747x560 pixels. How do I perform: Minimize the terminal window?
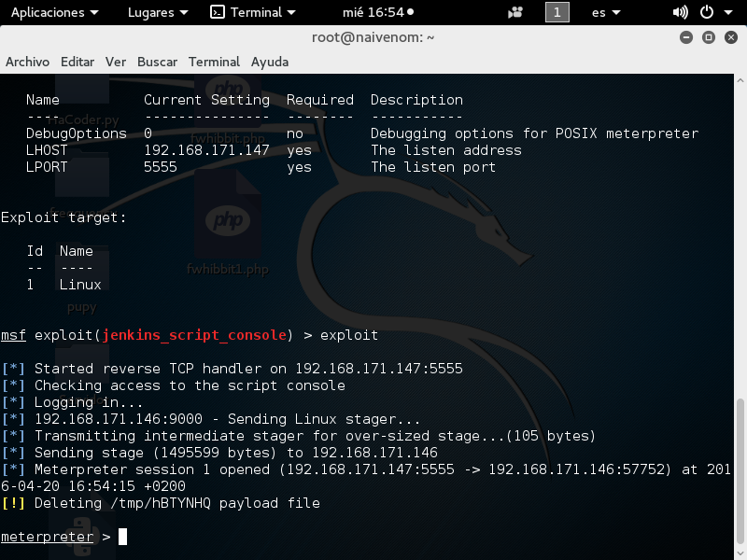686,37
